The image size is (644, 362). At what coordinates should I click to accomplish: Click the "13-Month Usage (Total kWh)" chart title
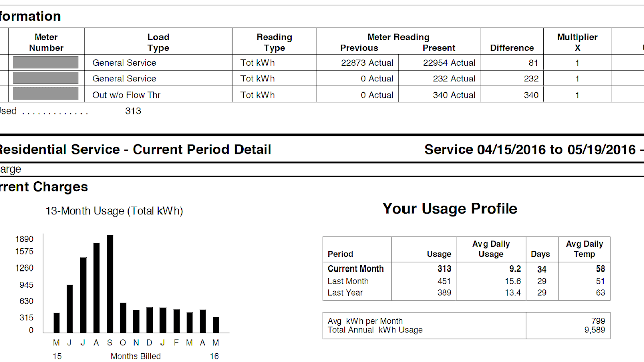pyautogui.click(x=114, y=211)
